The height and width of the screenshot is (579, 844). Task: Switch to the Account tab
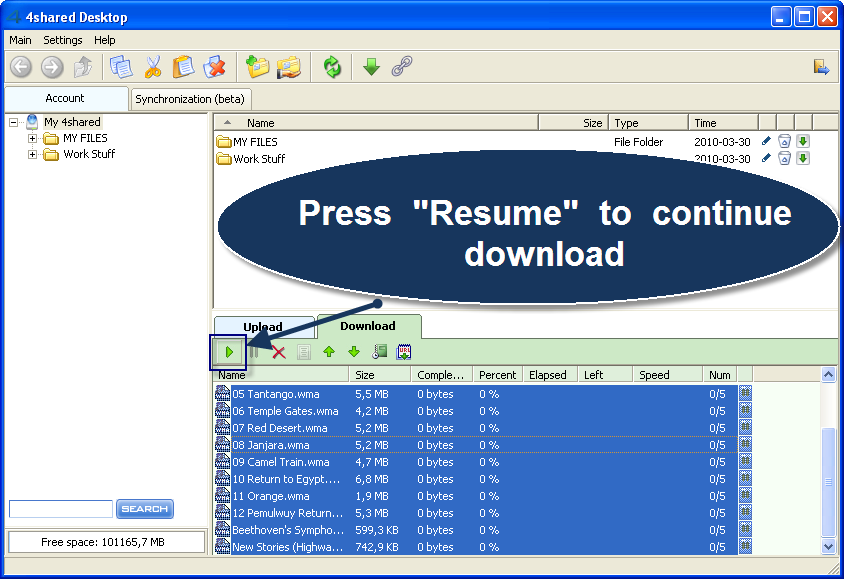[65, 98]
